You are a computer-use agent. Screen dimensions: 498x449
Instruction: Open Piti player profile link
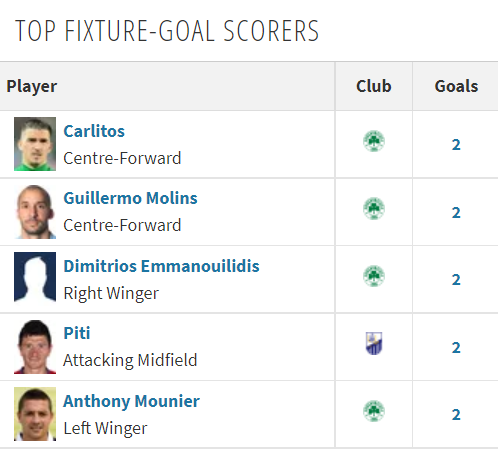click(x=77, y=333)
